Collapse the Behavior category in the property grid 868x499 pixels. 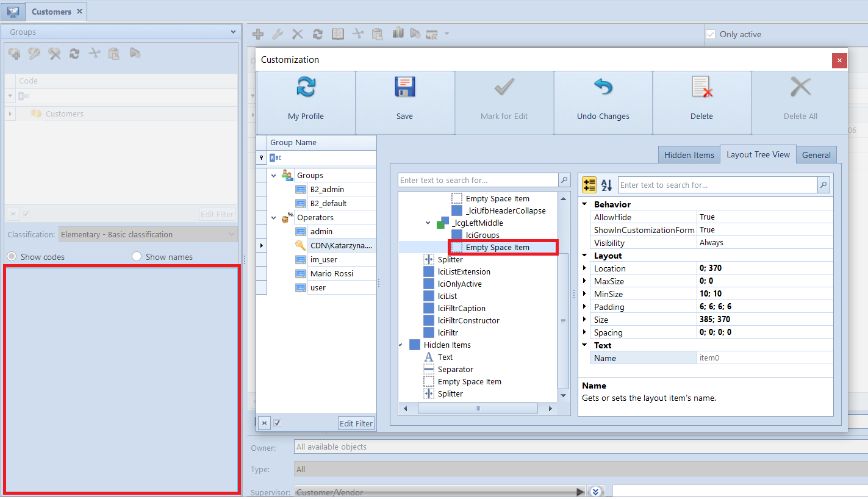point(584,204)
